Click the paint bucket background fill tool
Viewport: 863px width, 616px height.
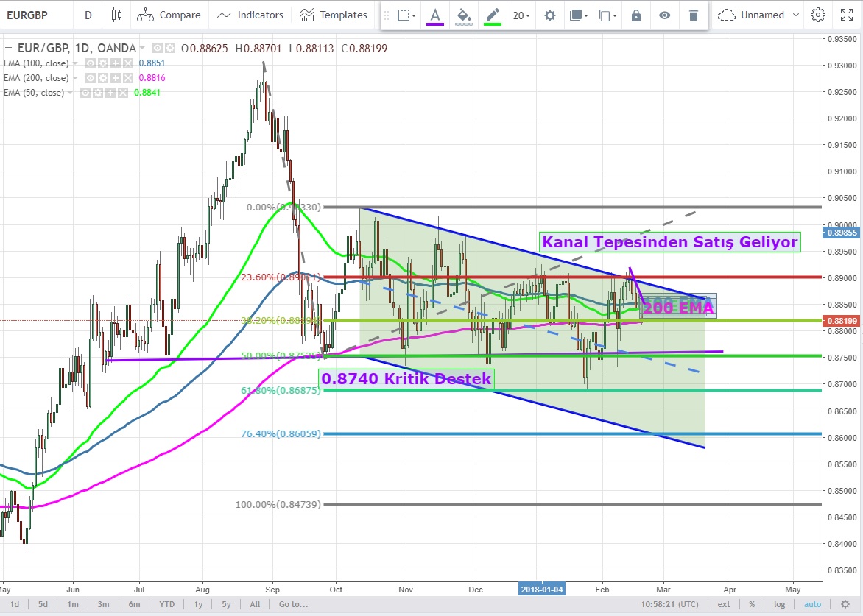(463, 15)
